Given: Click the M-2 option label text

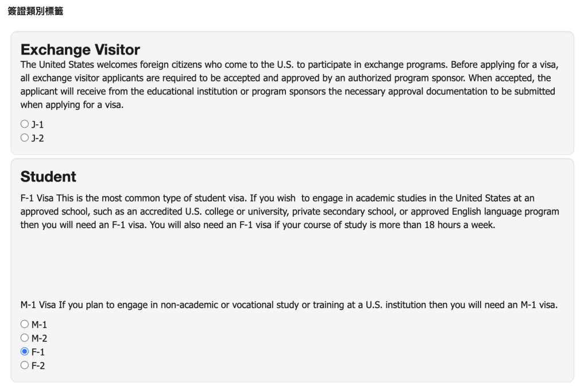Looking at the screenshot, I should 40,338.
